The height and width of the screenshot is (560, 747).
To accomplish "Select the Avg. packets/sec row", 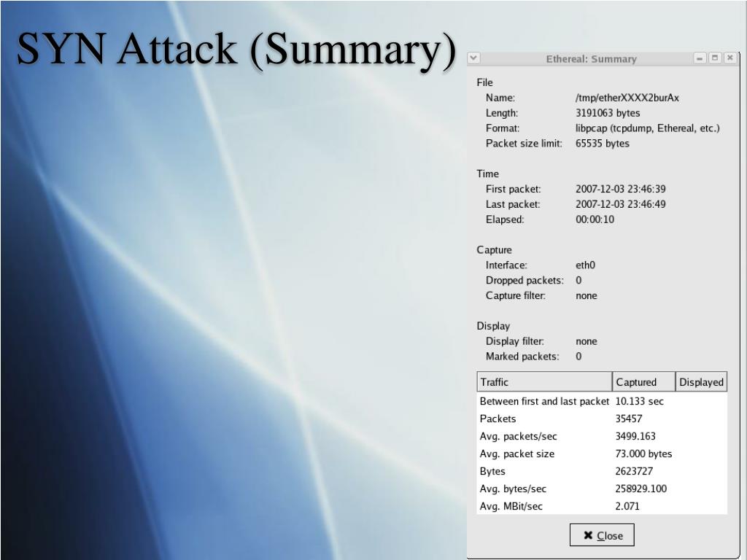I will pos(602,436).
